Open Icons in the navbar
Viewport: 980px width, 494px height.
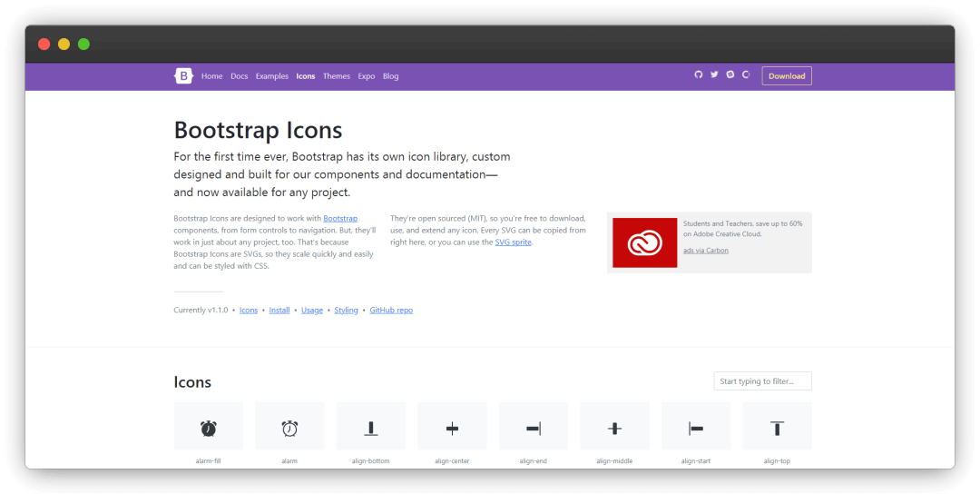pyautogui.click(x=306, y=76)
